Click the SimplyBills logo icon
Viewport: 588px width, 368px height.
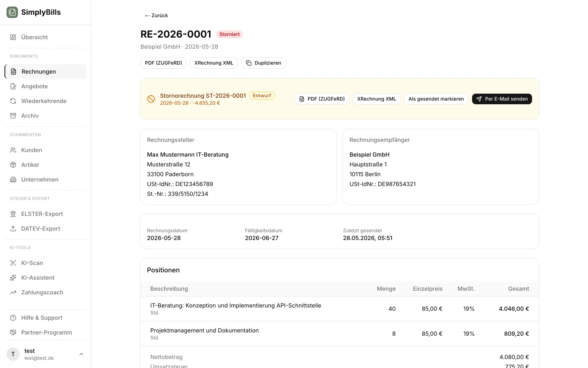[12, 12]
